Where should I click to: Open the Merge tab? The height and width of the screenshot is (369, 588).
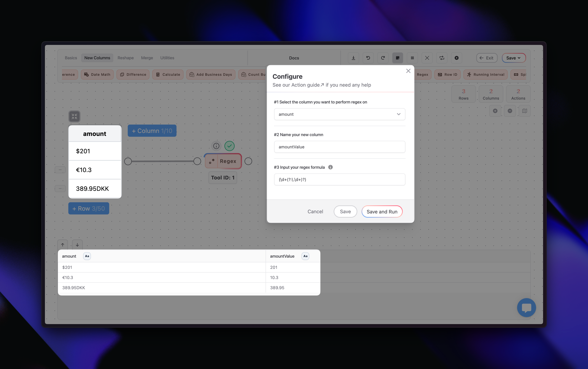pyautogui.click(x=147, y=58)
